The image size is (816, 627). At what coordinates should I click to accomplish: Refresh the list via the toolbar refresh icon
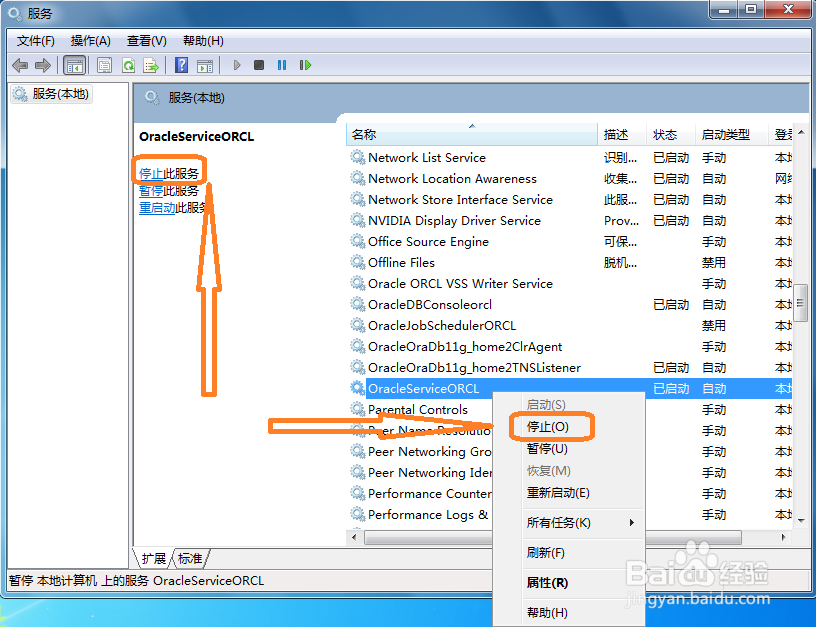point(128,66)
